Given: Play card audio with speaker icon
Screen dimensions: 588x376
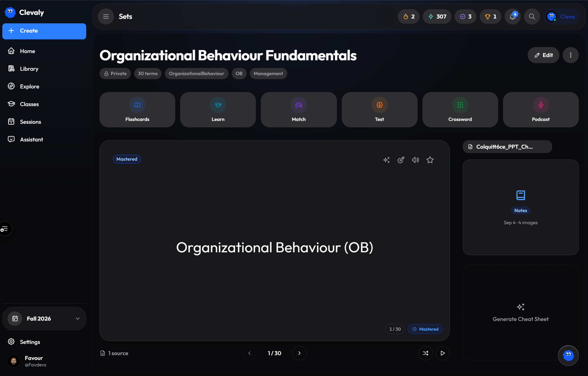Looking at the screenshot, I should tap(416, 160).
